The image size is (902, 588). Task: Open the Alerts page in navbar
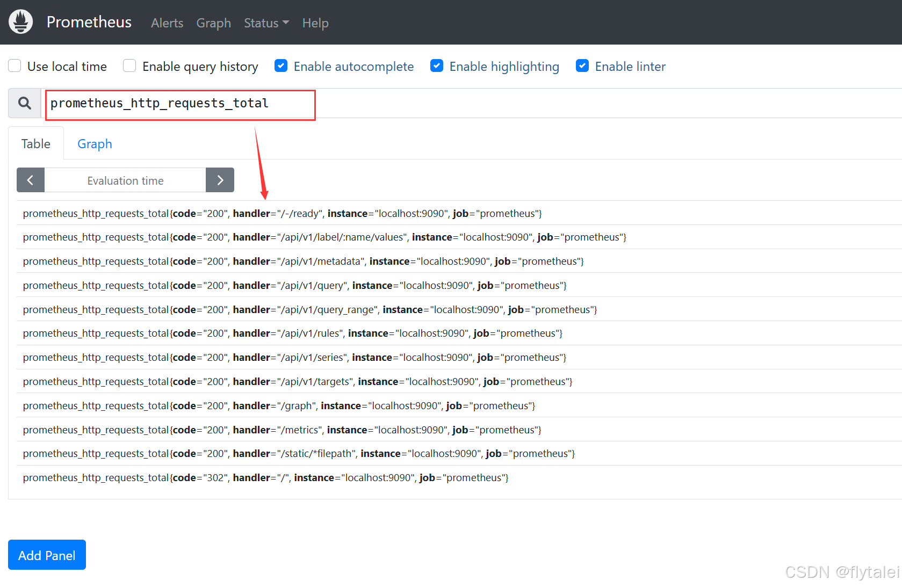pos(167,23)
